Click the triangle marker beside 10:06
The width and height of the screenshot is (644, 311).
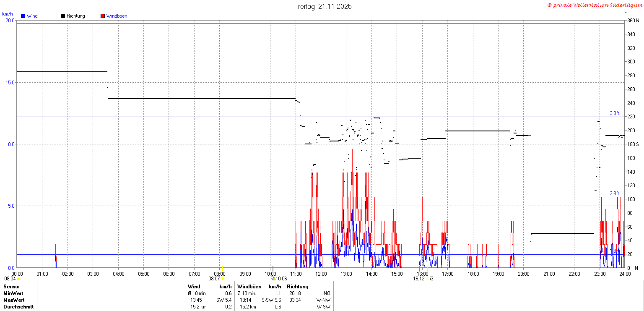pos(274,279)
